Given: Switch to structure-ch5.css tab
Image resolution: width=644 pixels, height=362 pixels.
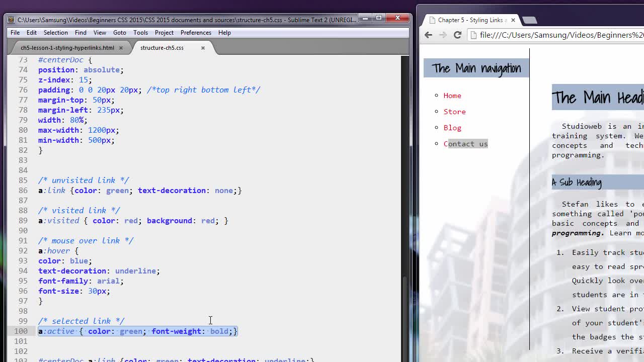Looking at the screenshot, I should click(162, 48).
